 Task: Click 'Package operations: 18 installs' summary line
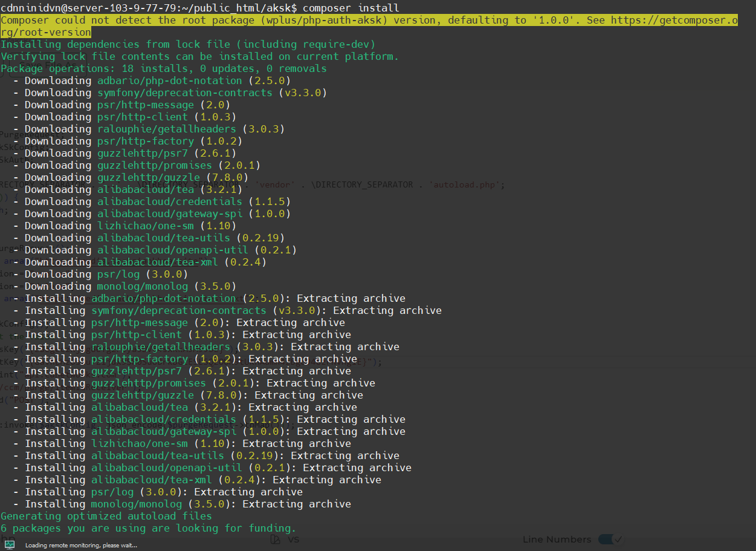pyautogui.click(x=163, y=68)
